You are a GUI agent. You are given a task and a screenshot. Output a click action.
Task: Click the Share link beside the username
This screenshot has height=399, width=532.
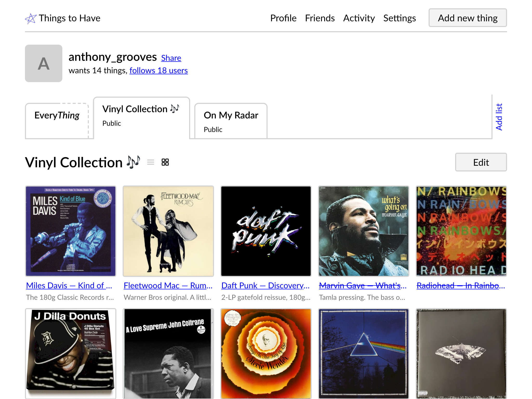pos(171,58)
